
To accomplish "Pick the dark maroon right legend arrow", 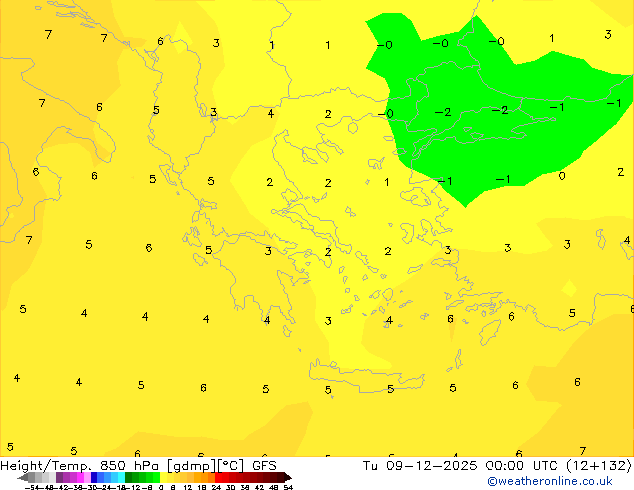I will (x=288, y=477).
